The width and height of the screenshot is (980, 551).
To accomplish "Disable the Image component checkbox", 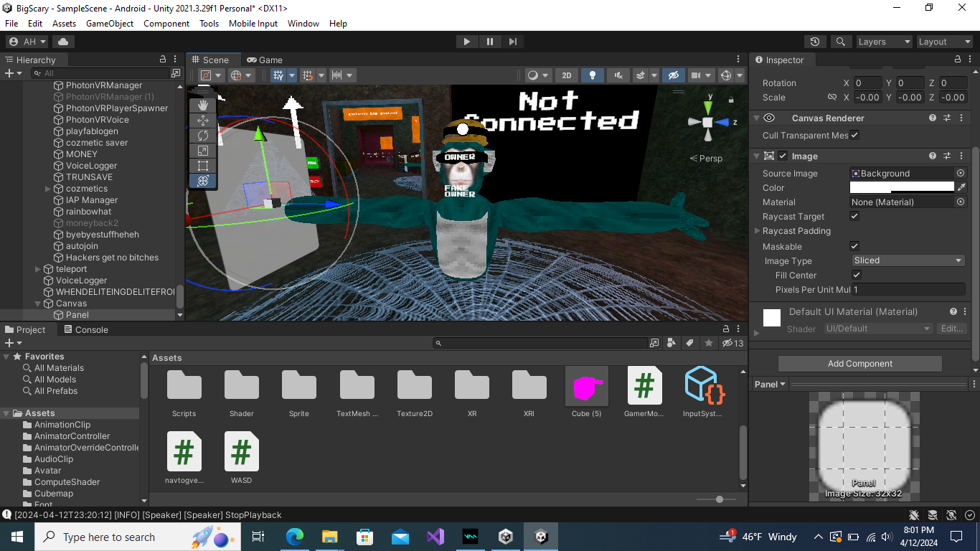I will click(x=783, y=156).
